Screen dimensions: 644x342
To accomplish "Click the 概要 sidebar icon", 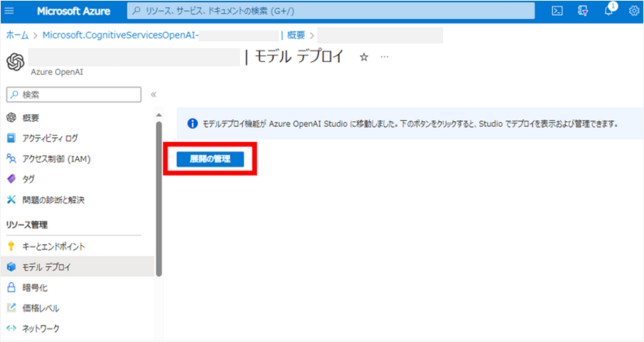I will tap(11, 118).
